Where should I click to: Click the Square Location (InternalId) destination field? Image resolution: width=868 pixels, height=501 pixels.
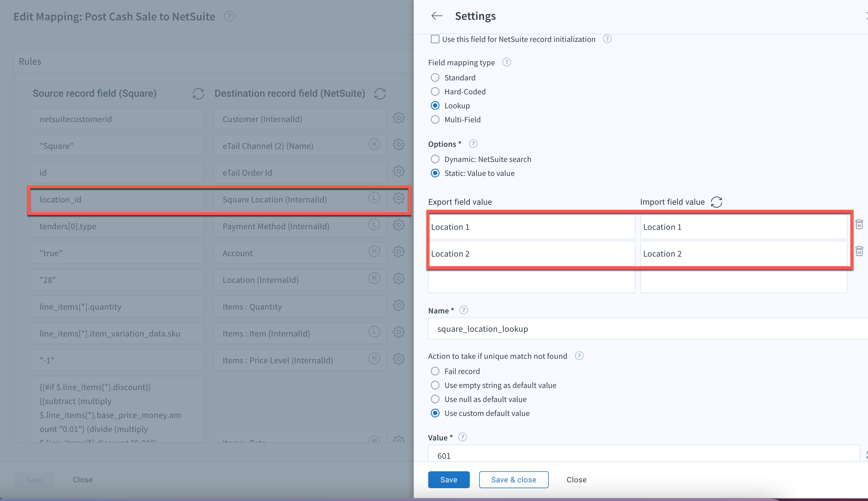300,200
